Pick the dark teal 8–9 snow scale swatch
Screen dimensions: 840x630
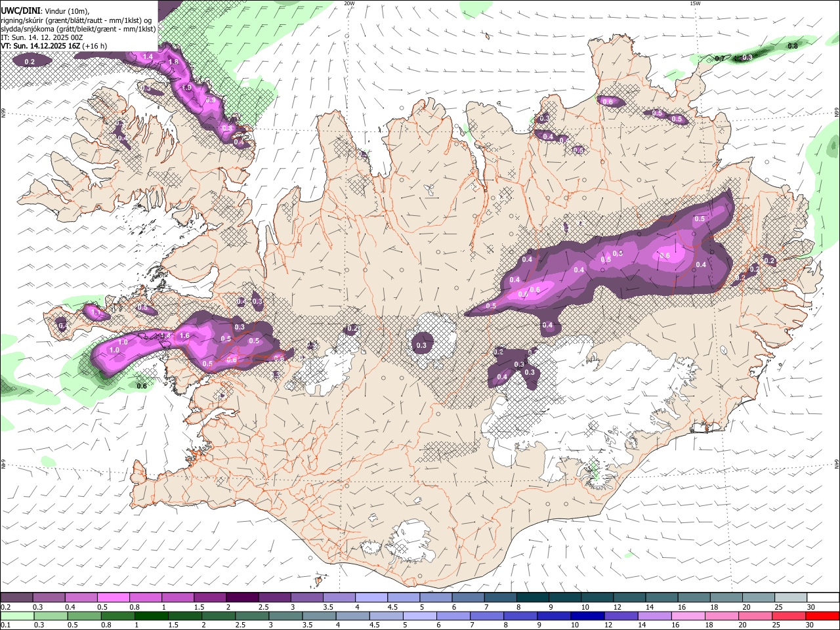coord(532,597)
